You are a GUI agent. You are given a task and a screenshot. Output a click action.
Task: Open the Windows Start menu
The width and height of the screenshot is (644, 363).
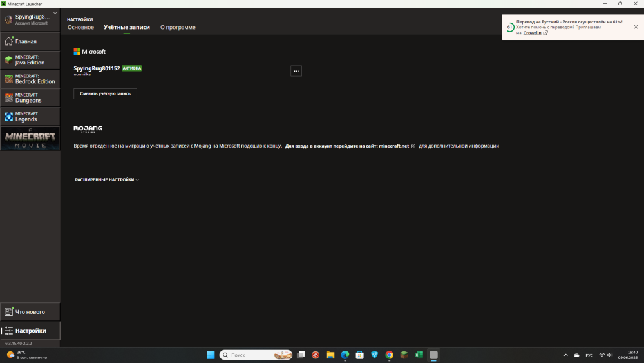211,355
